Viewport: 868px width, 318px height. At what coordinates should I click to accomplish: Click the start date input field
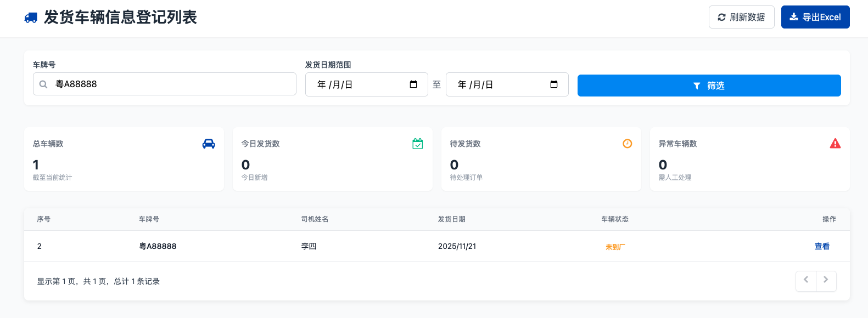pos(357,84)
